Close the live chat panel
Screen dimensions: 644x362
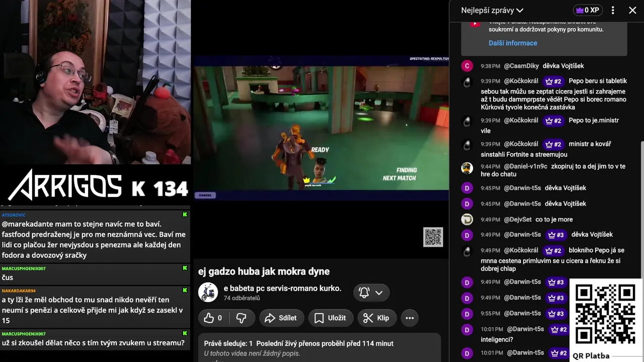pos(632,10)
